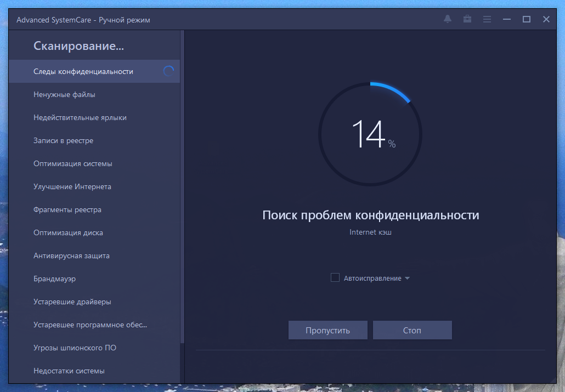Maximize the Advanced SystemCare window
The height and width of the screenshot is (392, 565).
pyautogui.click(x=527, y=19)
